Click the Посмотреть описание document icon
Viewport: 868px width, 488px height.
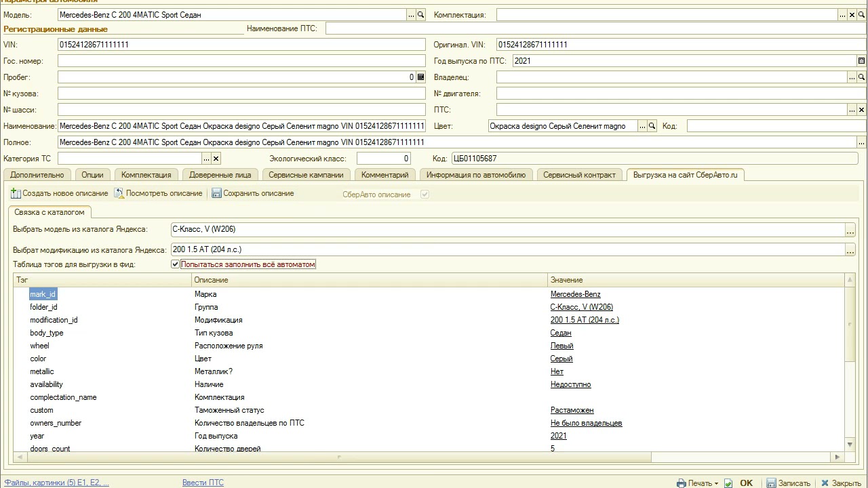119,194
